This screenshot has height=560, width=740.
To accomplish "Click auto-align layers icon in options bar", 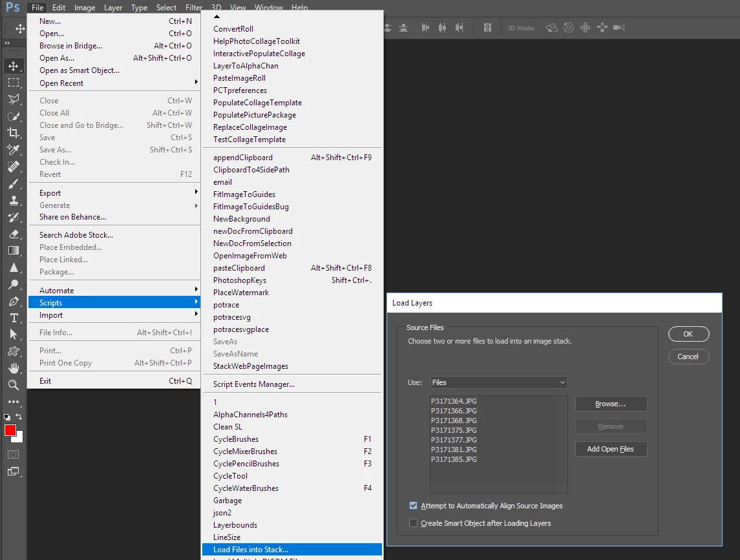I will (x=487, y=28).
